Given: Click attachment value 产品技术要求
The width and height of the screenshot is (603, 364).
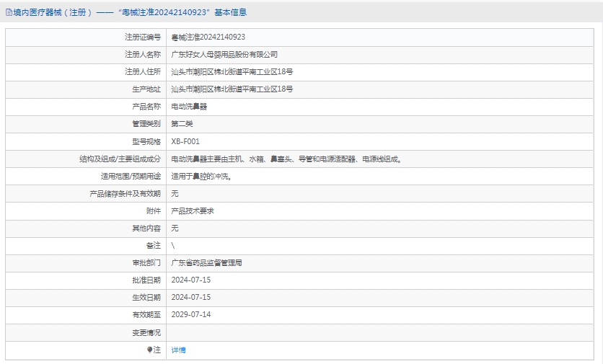Looking at the screenshot, I should pyautogui.click(x=193, y=211).
